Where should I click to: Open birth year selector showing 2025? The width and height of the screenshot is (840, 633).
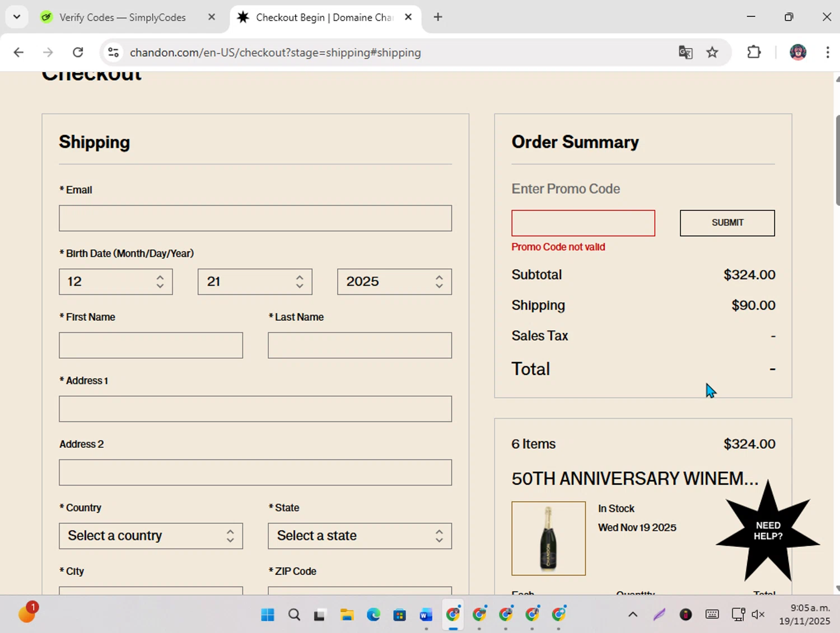pos(394,282)
